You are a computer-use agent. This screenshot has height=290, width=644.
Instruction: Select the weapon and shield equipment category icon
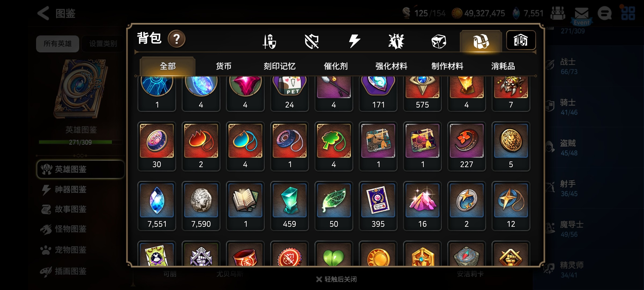click(x=269, y=42)
